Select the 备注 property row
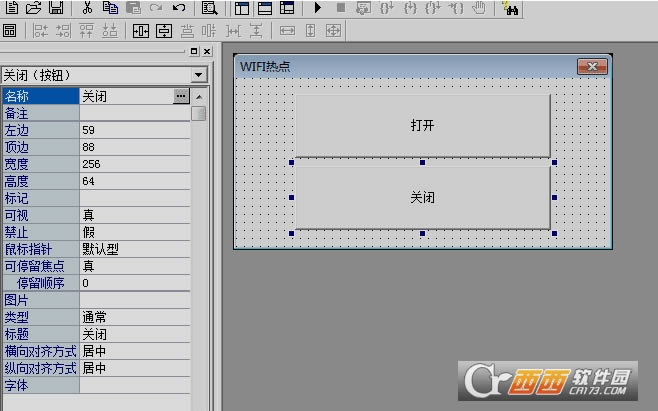The image size is (658, 411). 96,113
